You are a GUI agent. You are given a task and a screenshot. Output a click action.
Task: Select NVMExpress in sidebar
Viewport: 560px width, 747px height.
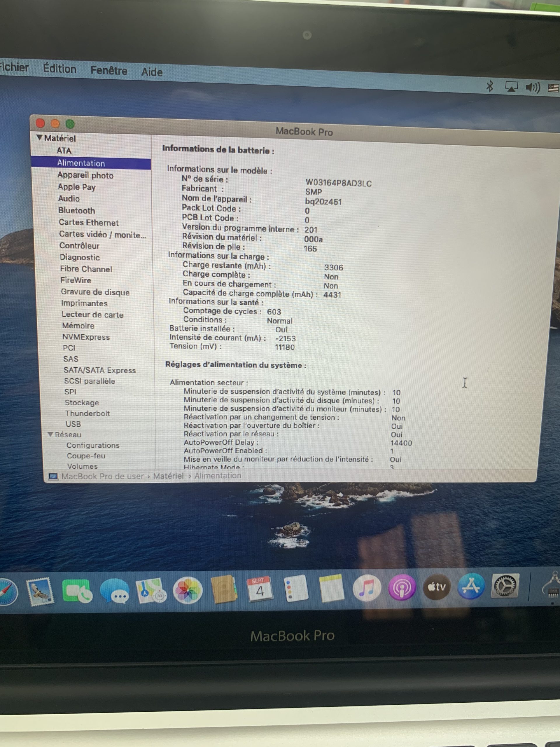coord(86,337)
